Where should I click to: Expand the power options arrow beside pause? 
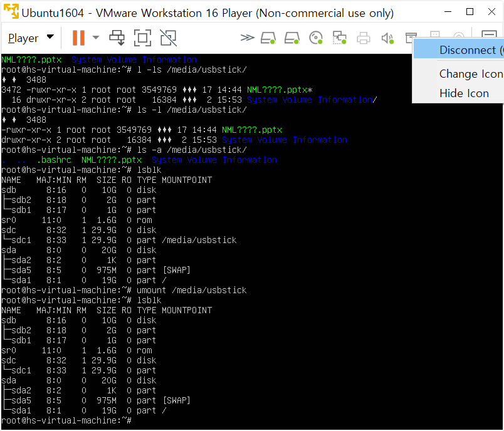click(95, 38)
